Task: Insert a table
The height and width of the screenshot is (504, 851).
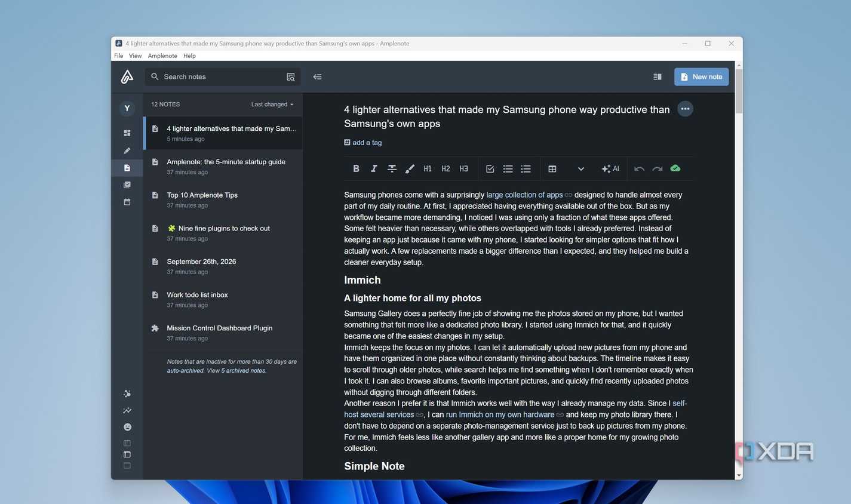Action: (x=552, y=168)
